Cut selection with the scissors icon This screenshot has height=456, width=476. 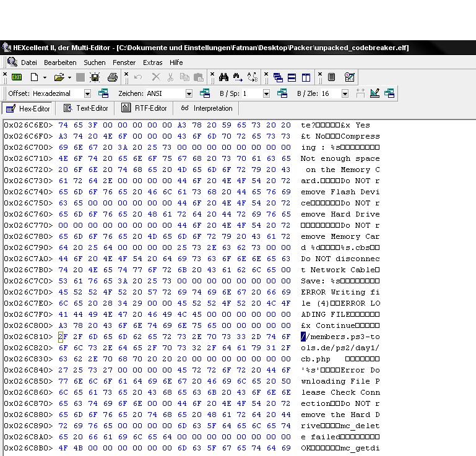pos(170,77)
